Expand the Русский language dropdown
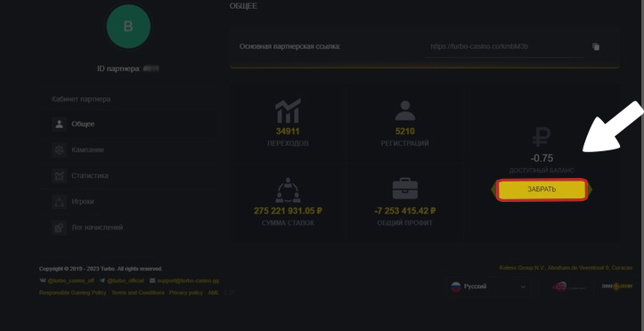Screen dimensions: 644x331 coord(488,287)
